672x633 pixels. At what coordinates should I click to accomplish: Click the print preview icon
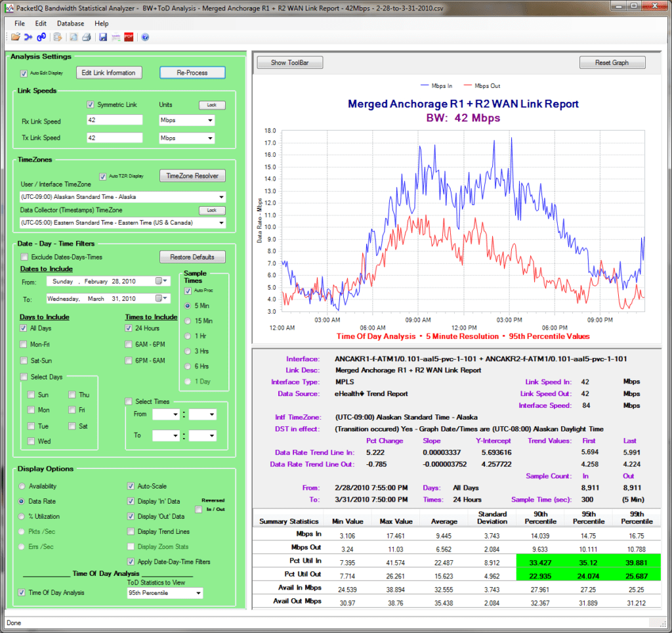73,37
